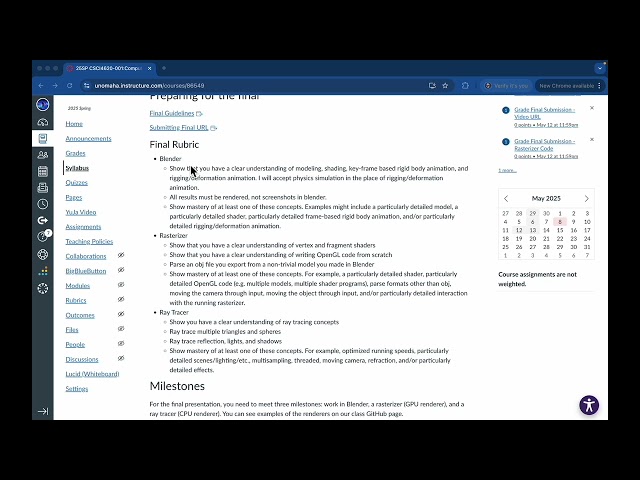Toggle the hidden-eye icon next to Collaborations

coord(121,255)
